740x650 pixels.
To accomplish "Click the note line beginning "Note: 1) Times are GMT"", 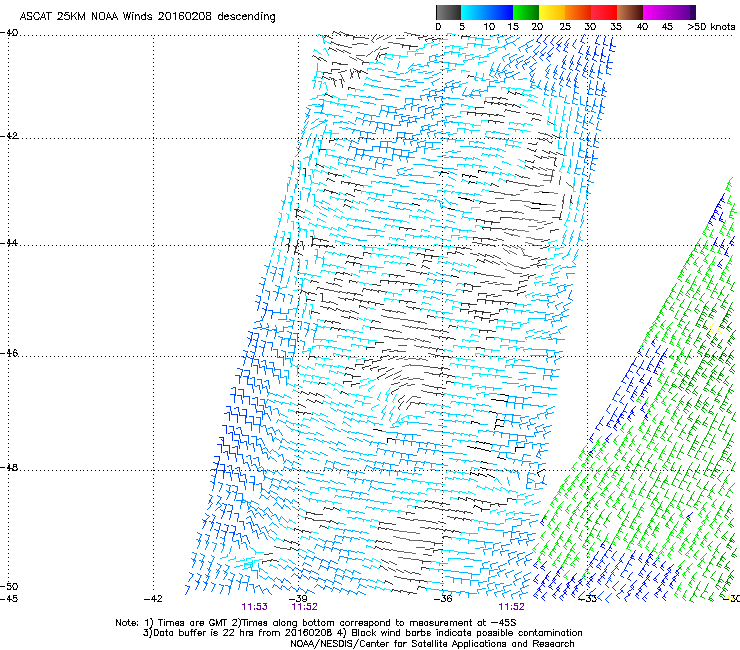I will tap(316, 623).
